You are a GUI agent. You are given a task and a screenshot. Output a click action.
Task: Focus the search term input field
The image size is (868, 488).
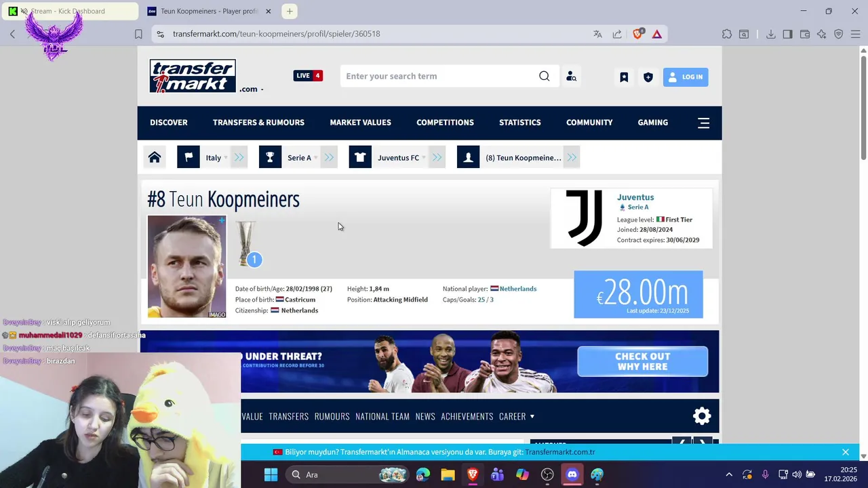tap(439, 76)
